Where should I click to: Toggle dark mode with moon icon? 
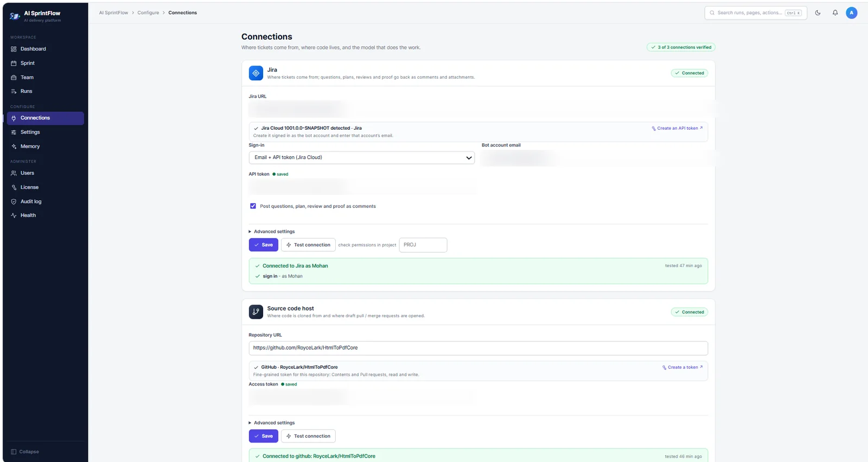coord(818,12)
